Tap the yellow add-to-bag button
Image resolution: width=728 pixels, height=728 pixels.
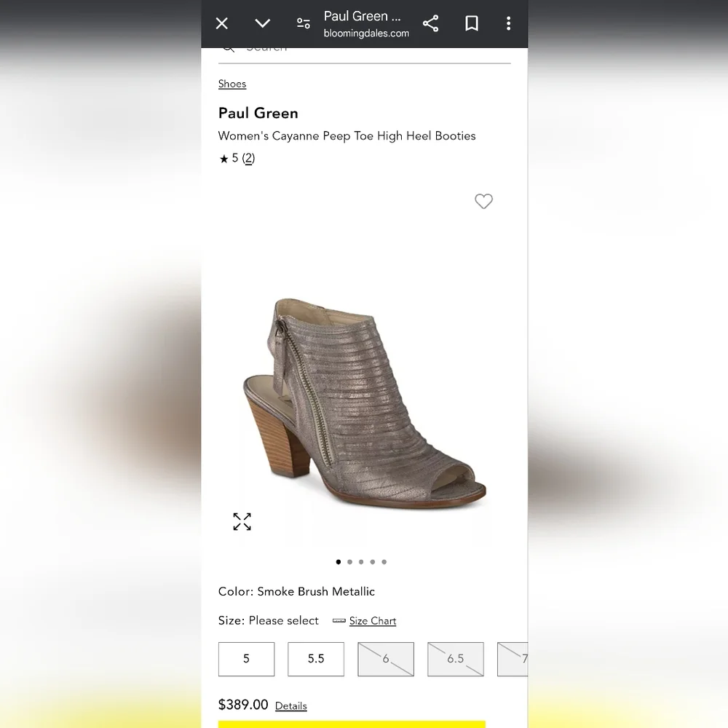pos(352,724)
